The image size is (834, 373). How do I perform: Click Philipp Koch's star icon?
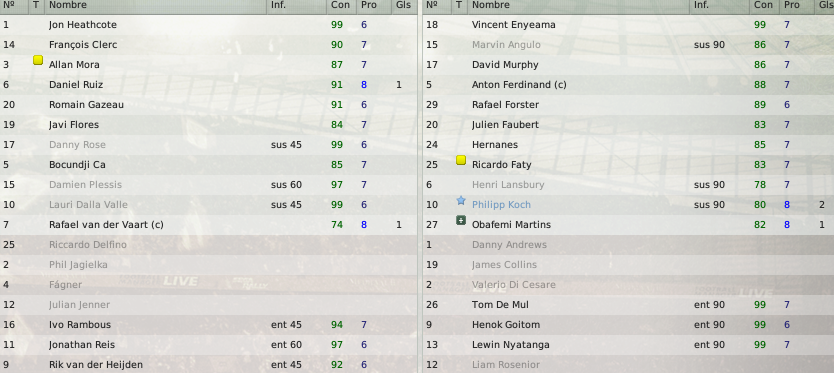[461, 201]
